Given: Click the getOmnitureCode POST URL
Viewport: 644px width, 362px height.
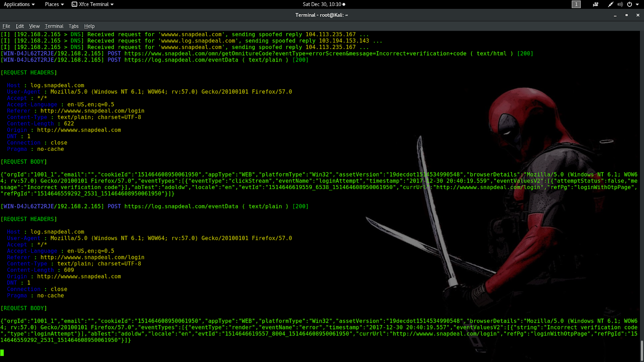Looking at the screenshot, I should (295, 53).
